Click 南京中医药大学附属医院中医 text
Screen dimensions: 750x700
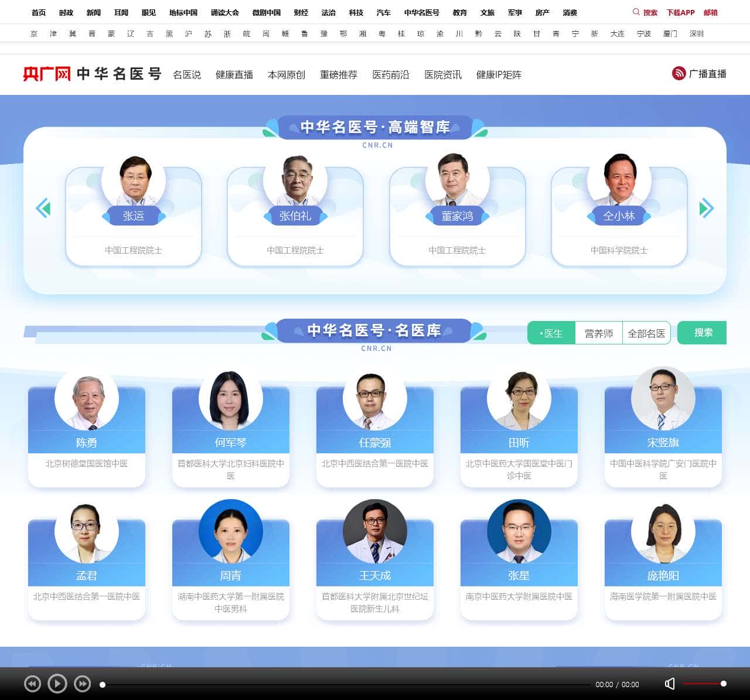[519, 596]
